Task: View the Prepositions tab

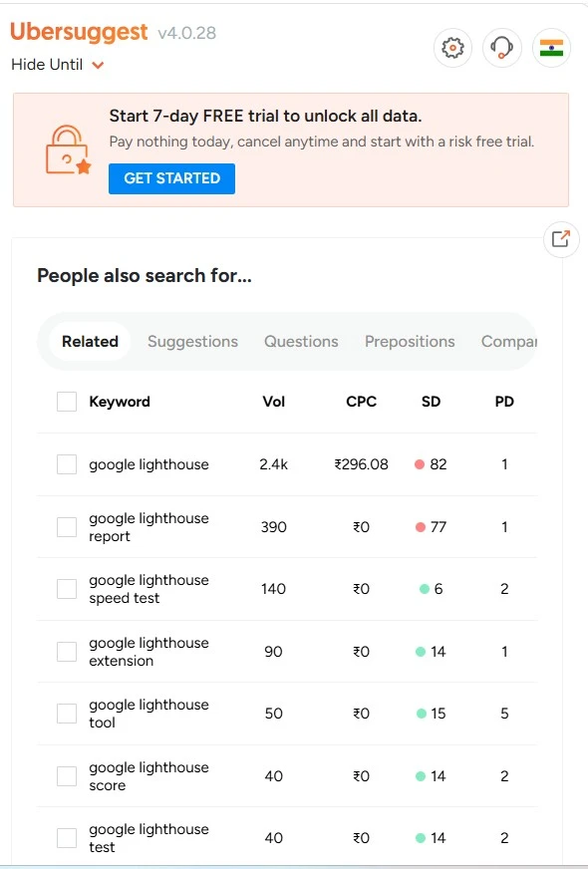Action: (x=410, y=341)
